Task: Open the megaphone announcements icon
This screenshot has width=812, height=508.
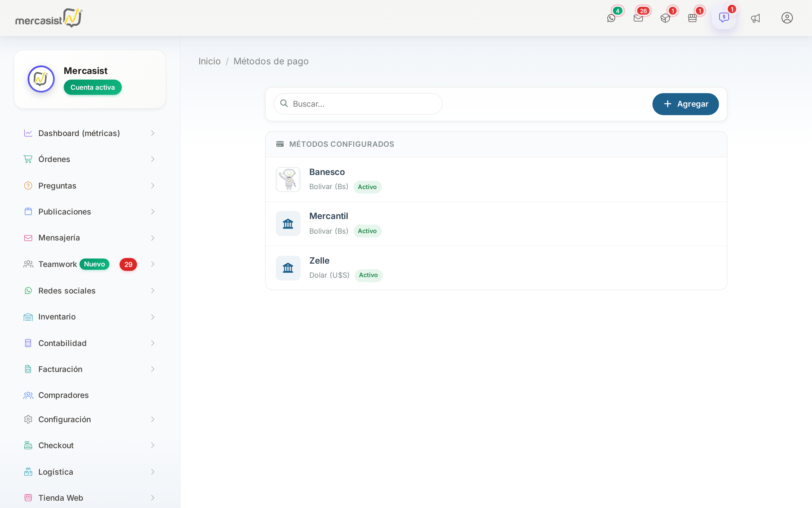Action: point(755,18)
